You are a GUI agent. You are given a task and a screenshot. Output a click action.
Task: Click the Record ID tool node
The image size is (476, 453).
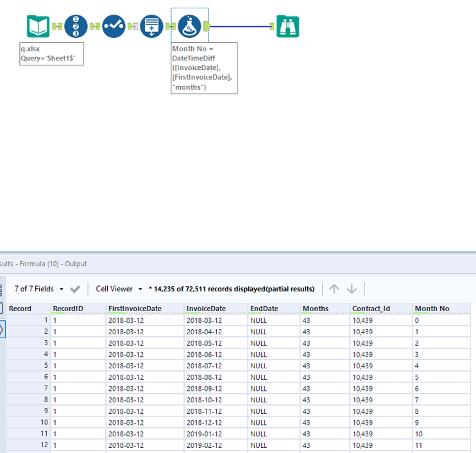(76, 26)
